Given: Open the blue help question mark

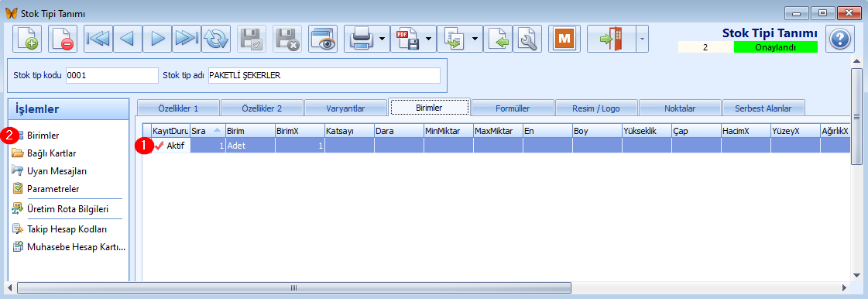Looking at the screenshot, I should (x=840, y=39).
